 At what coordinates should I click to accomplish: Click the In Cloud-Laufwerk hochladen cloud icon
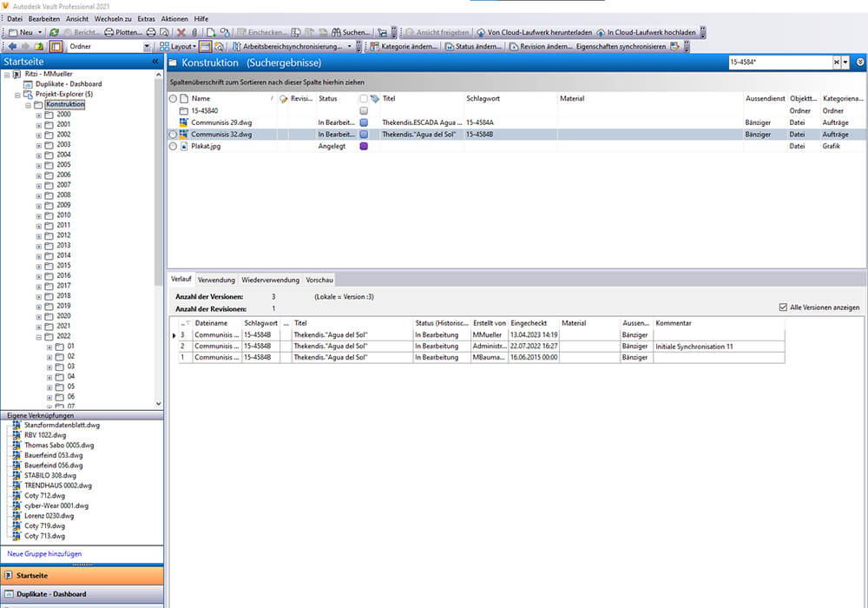(601, 33)
